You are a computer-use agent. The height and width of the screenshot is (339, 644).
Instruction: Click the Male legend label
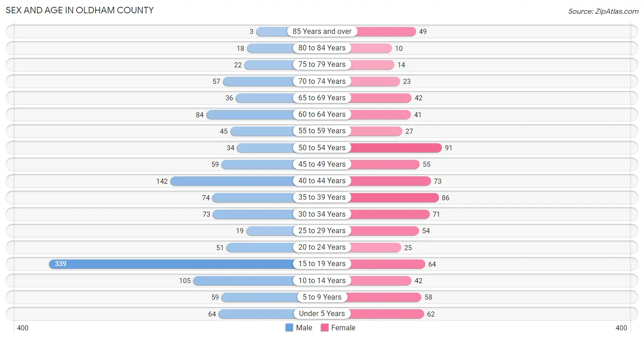304,328
